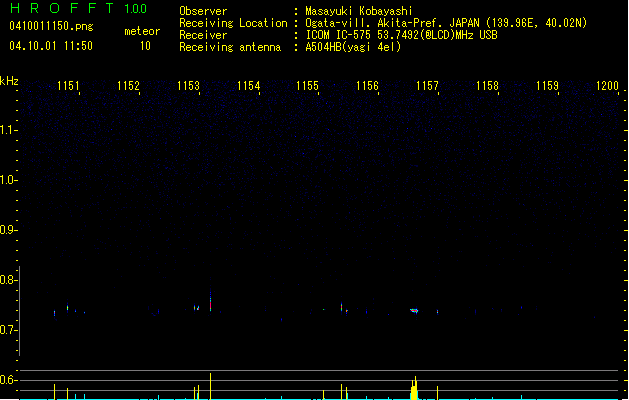Click the tallest yellow power spike after 1153

pyautogui.click(x=210, y=386)
